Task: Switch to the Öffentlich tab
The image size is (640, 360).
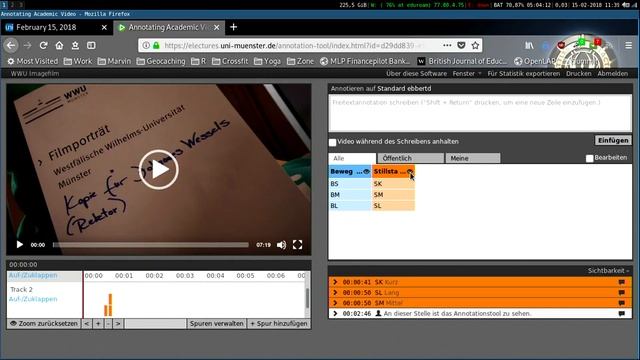Action: click(x=410, y=158)
